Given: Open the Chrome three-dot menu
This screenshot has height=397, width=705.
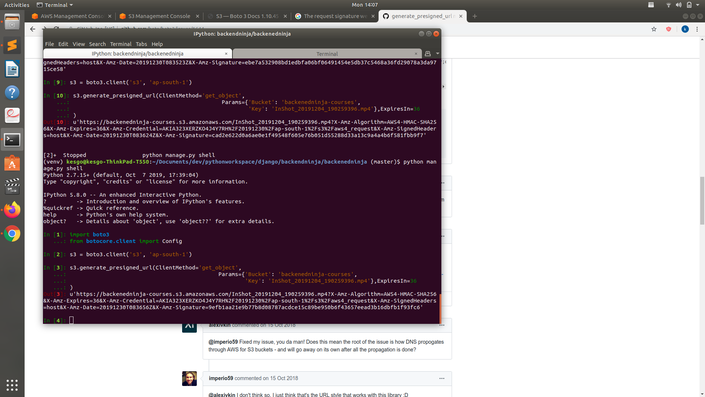Looking at the screenshot, I should [x=697, y=29].
